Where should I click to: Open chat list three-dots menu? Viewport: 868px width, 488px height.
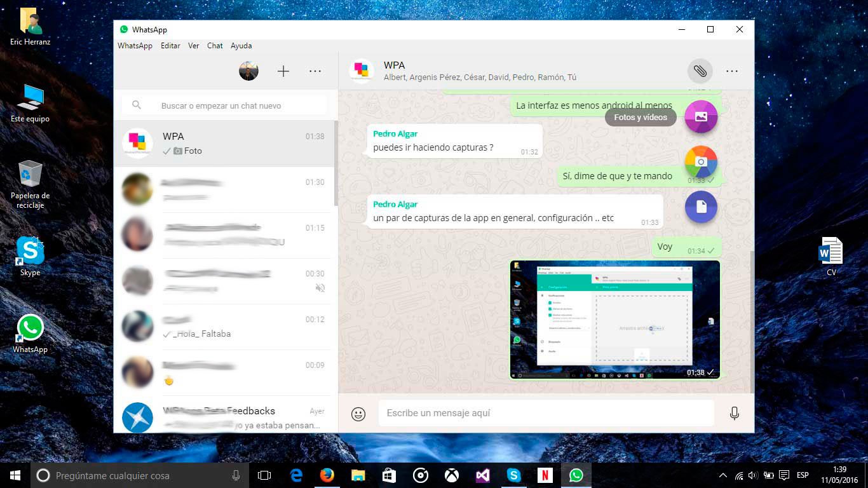click(x=315, y=71)
